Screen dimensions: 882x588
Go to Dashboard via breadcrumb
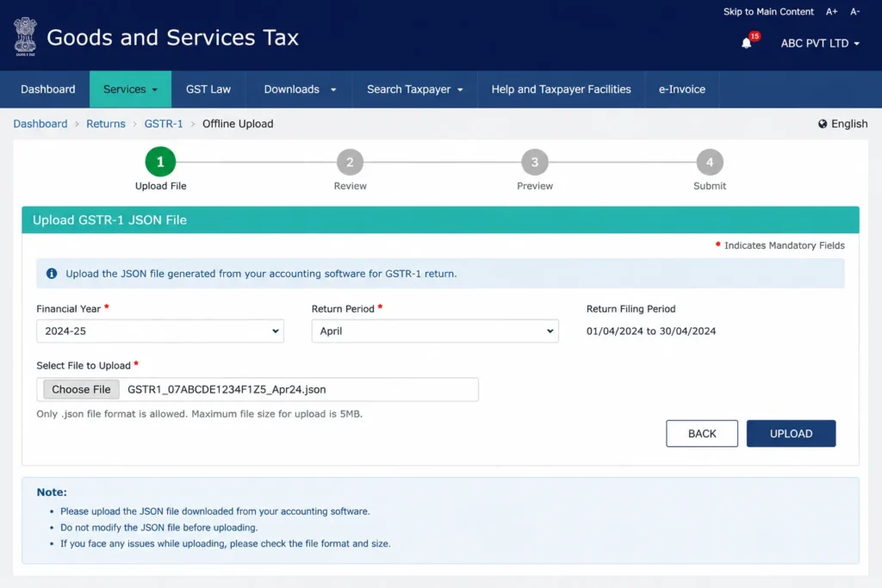(x=40, y=124)
